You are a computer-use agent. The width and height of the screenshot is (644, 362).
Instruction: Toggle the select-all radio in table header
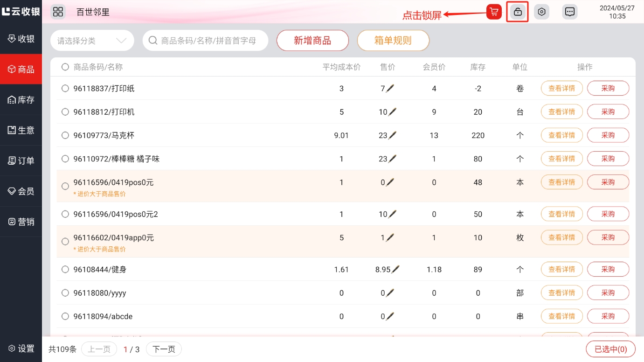[65, 67]
